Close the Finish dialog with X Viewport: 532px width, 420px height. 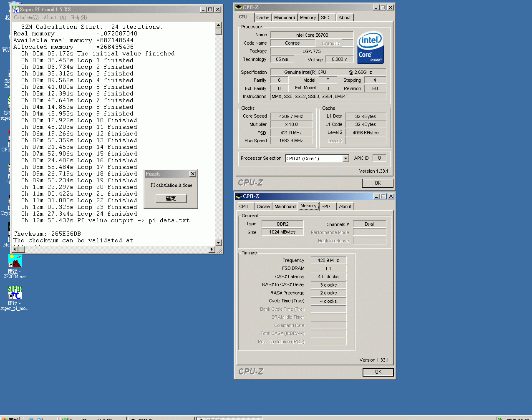(x=192, y=174)
